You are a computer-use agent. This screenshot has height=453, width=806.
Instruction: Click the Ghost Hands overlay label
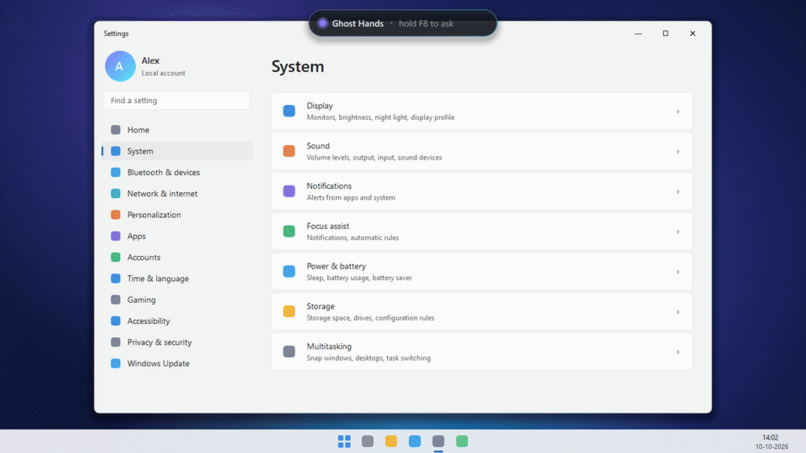(x=358, y=23)
